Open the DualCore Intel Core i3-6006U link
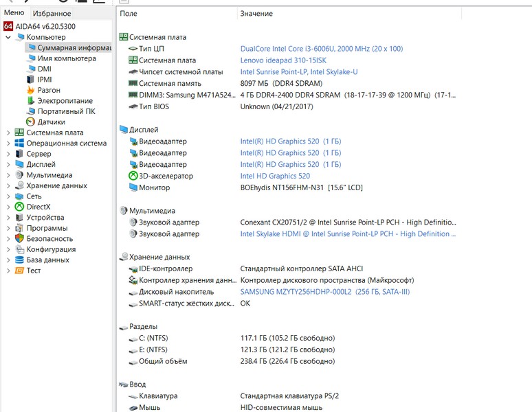The image size is (532, 412). (321, 49)
